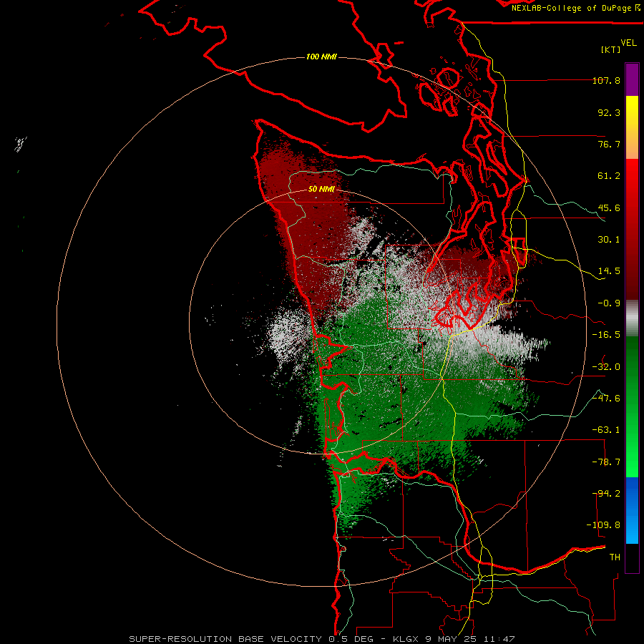Image resolution: width=644 pixels, height=644 pixels.
Task: Click the VEL legend title
Action: 628,42
